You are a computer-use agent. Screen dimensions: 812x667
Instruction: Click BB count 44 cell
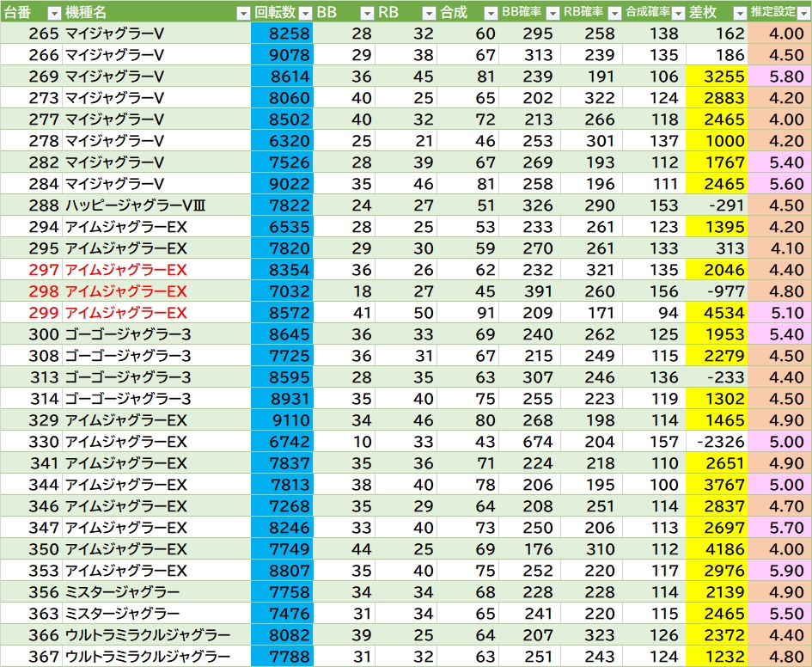pyautogui.click(x=344, y=549)
